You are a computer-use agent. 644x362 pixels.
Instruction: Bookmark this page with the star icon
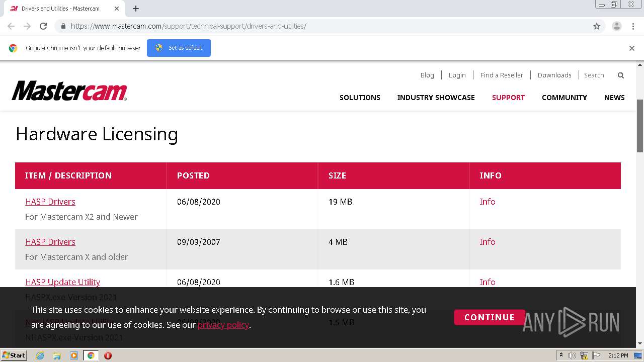(x=597, y=26)
